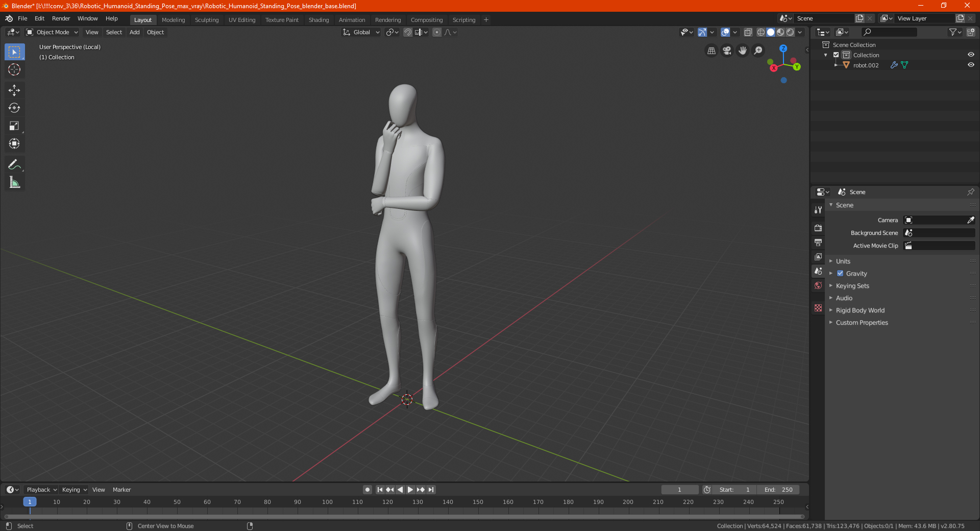
Task: Click the End frame field
Action: [778, 490]
